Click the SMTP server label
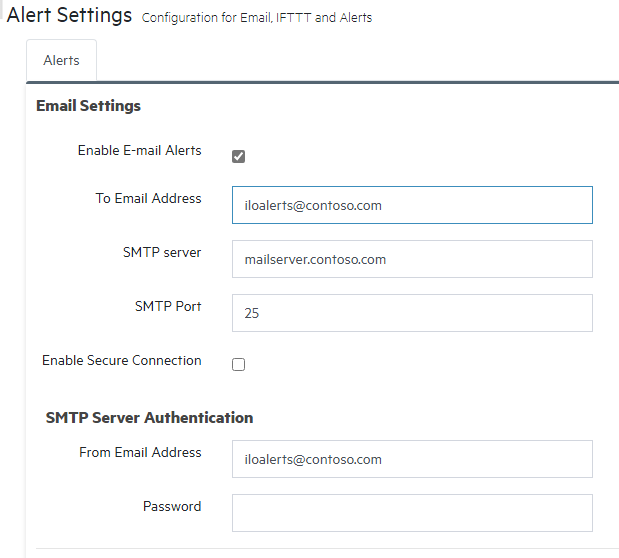619x558 pixels. pos(162,252)
